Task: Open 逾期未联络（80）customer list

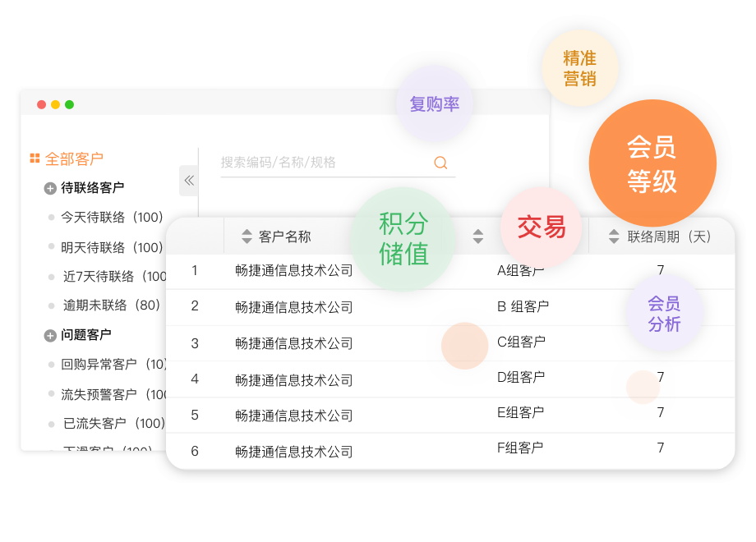Action: click(112, 305)
